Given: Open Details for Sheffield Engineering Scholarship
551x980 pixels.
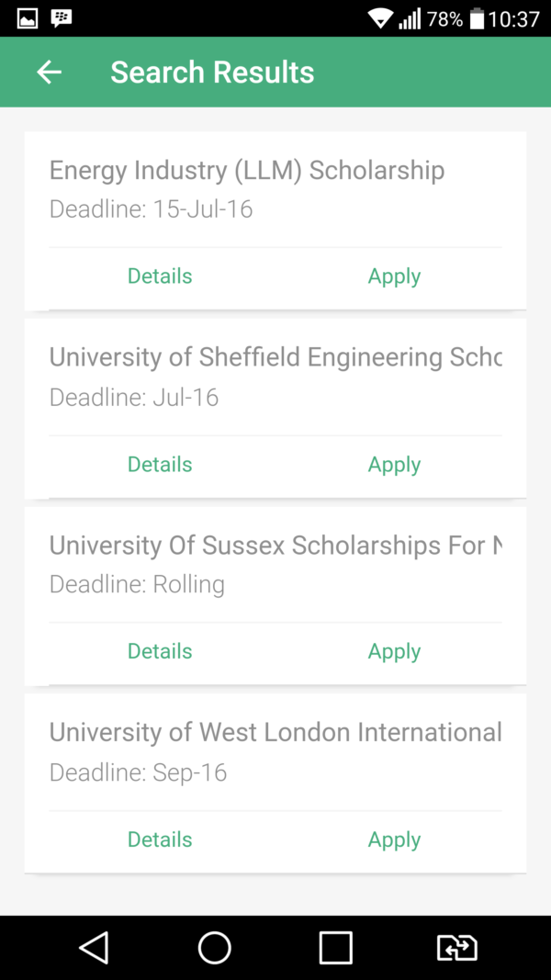Looking at the screenshot, I should [x=160, y=465].
